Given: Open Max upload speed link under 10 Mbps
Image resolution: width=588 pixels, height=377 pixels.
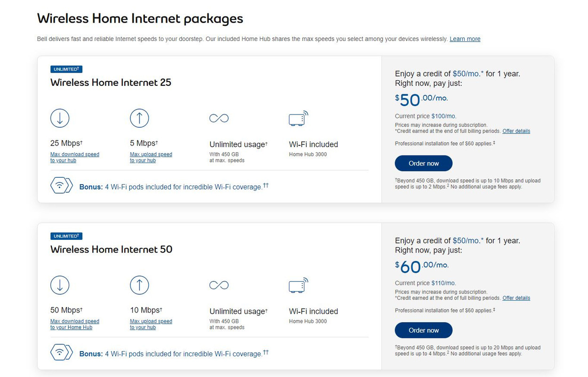Looking at the screenshot, I should click(x=151, y=324).
